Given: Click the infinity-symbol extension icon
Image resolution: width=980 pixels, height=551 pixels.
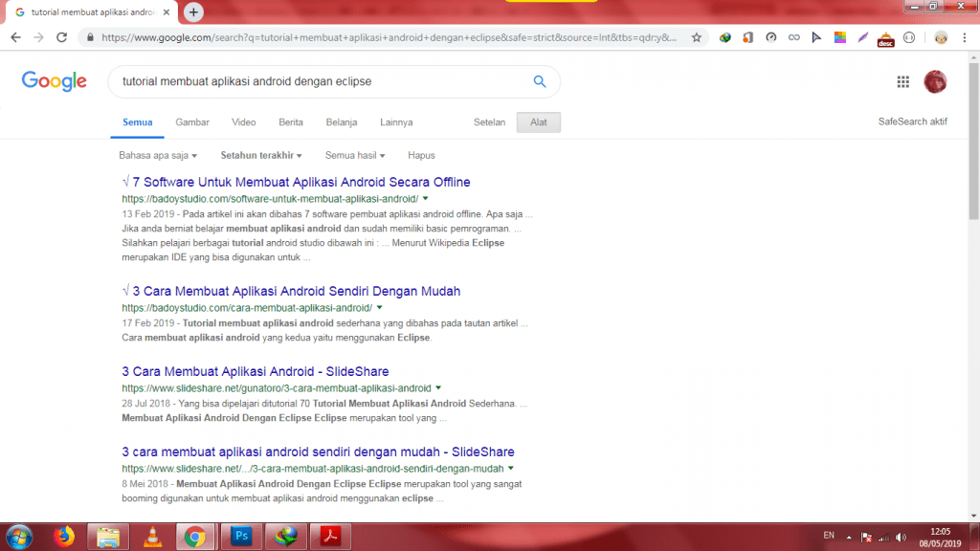Looking at the screenshot, I should pos(793,37).
